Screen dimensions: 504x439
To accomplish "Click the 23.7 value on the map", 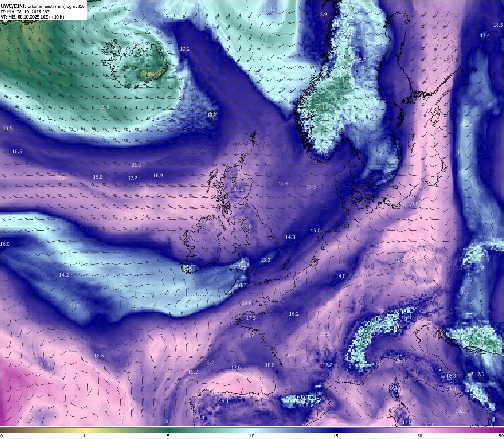I will click(x=249, y=335).
